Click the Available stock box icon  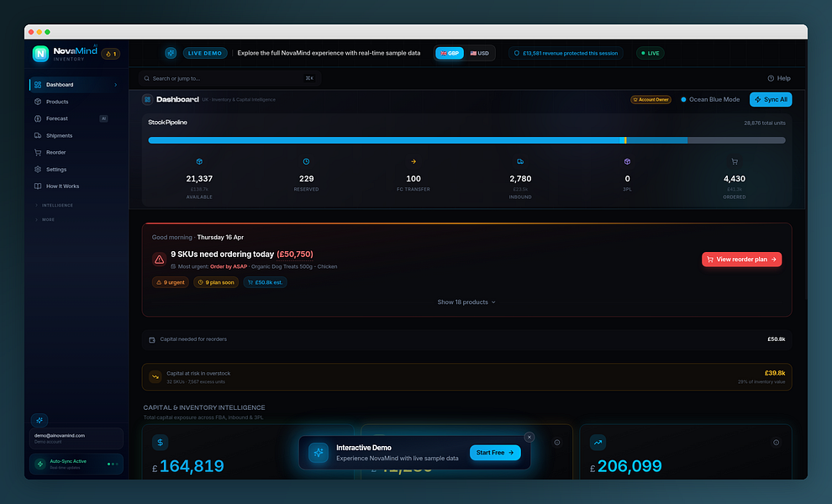click(199, 161)
